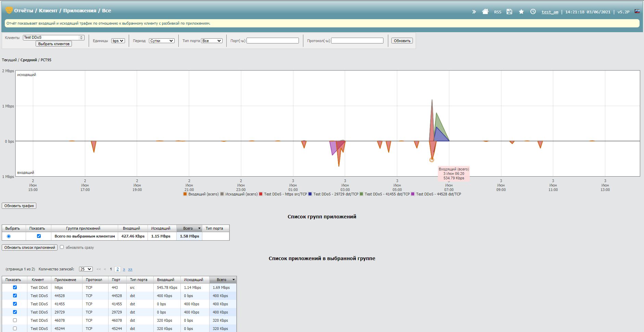Click the Выбрать клиентов button
644x332 pixels.
tap(54, 44)
